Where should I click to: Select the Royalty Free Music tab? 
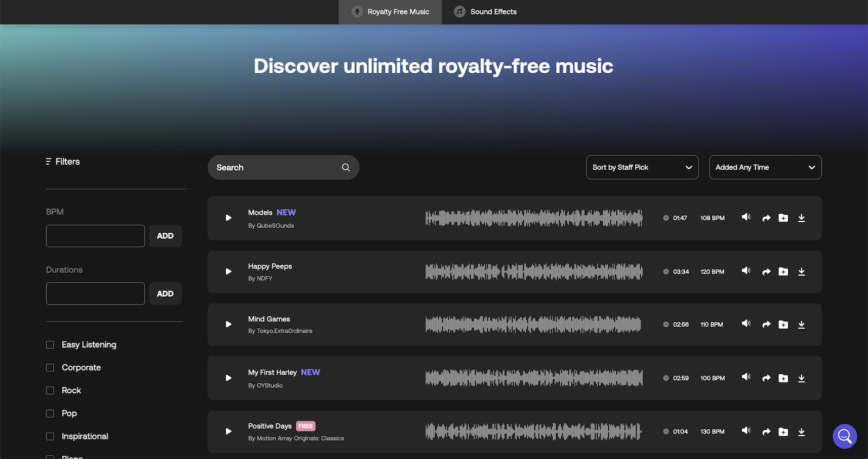391,12
